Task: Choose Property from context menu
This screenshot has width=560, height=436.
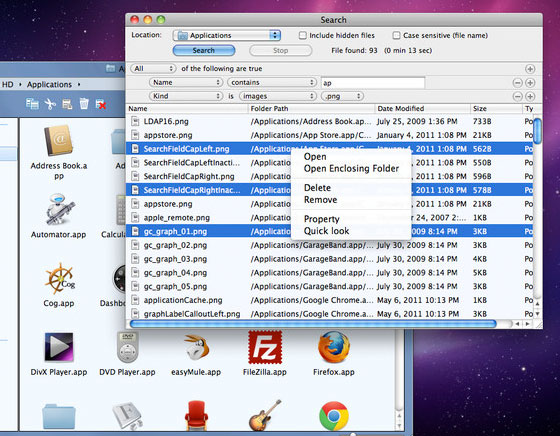Action: click(321, 219)
